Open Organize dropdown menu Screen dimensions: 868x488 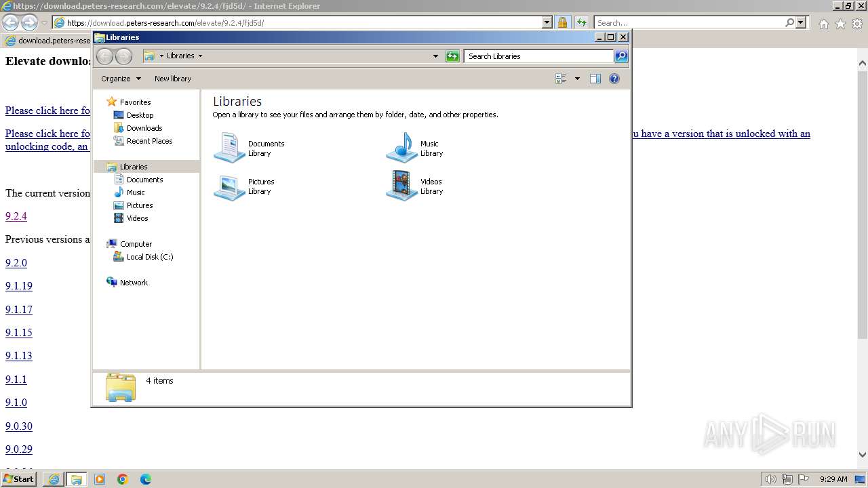pos(121,79)
